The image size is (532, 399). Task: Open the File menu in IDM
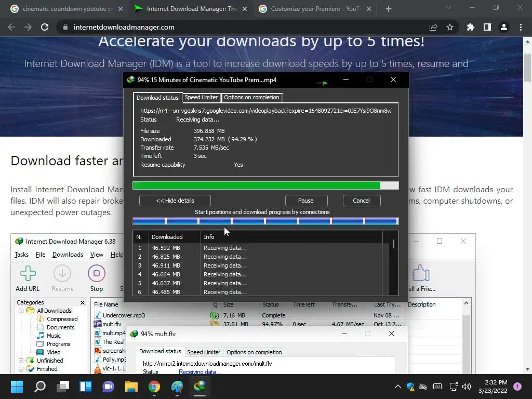(x=41, y=255)
